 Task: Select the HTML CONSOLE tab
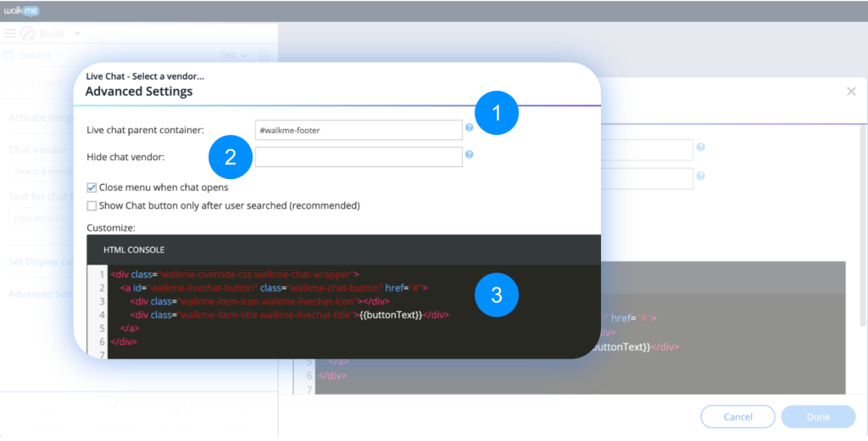pyautogui.click(x=134, y=250)
